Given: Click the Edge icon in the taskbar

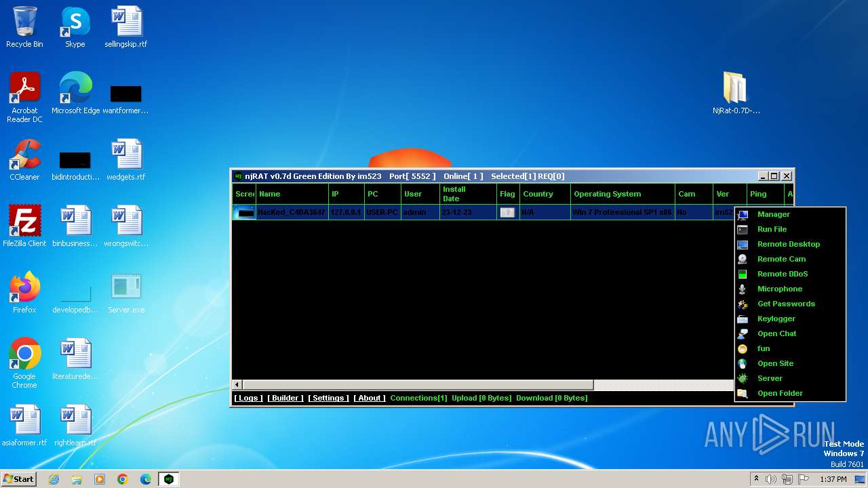Looking at the screenshot, I should pyautogui.click(x=146, y=479).
